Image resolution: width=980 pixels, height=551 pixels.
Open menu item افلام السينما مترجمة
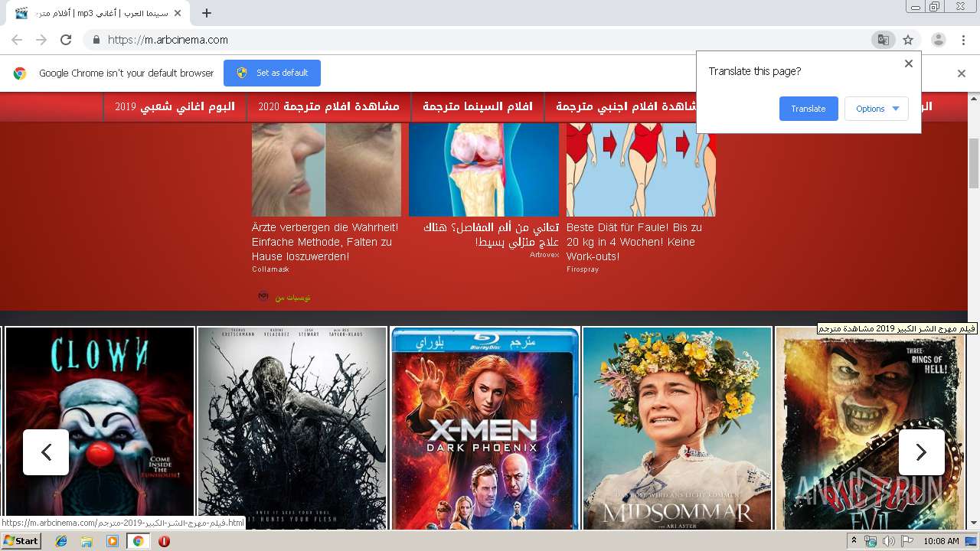[x=478, y=106]
